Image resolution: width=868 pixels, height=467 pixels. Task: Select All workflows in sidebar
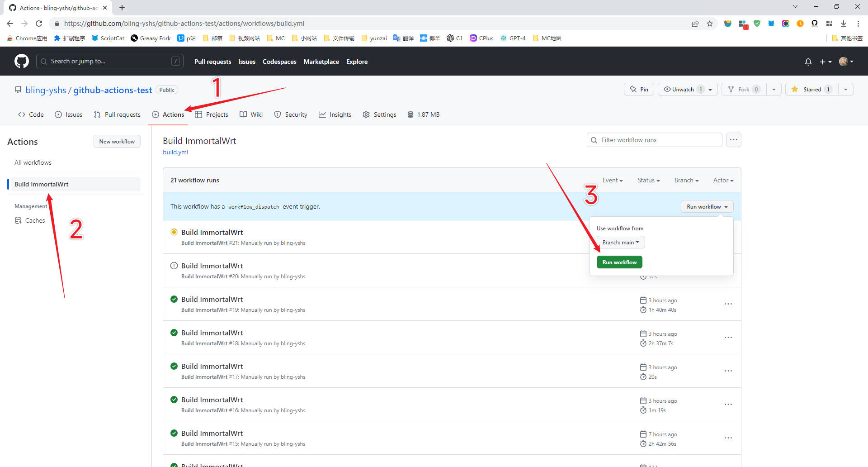[33, 162]
